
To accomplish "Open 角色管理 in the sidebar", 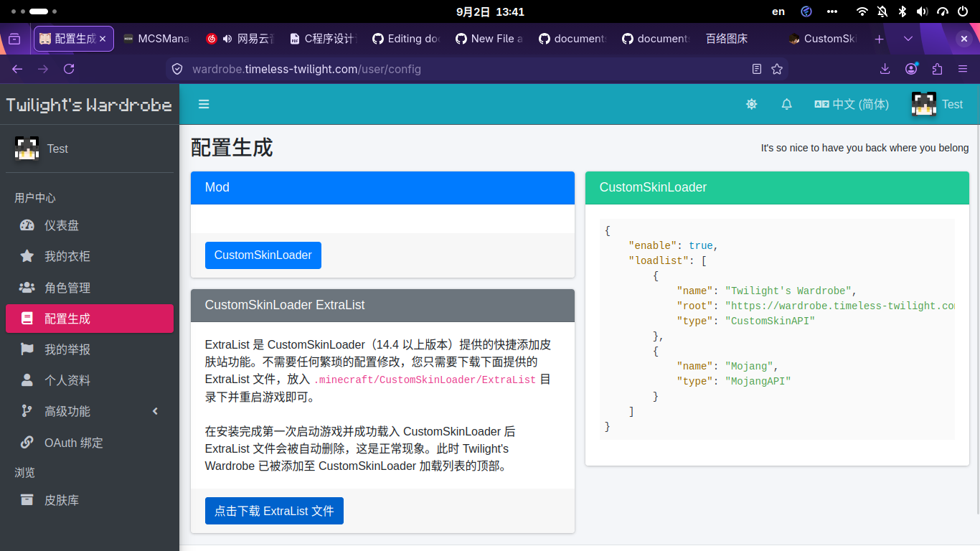I will 90,288.
